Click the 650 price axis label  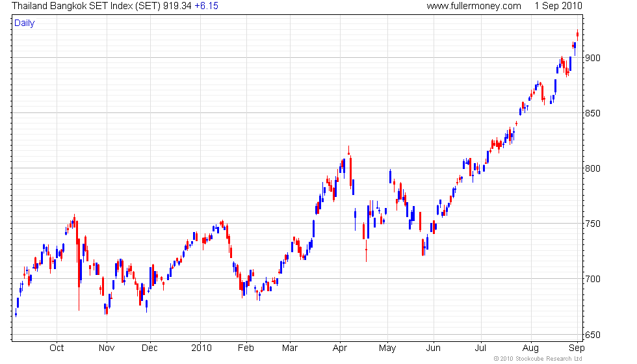tap(592, 335)
